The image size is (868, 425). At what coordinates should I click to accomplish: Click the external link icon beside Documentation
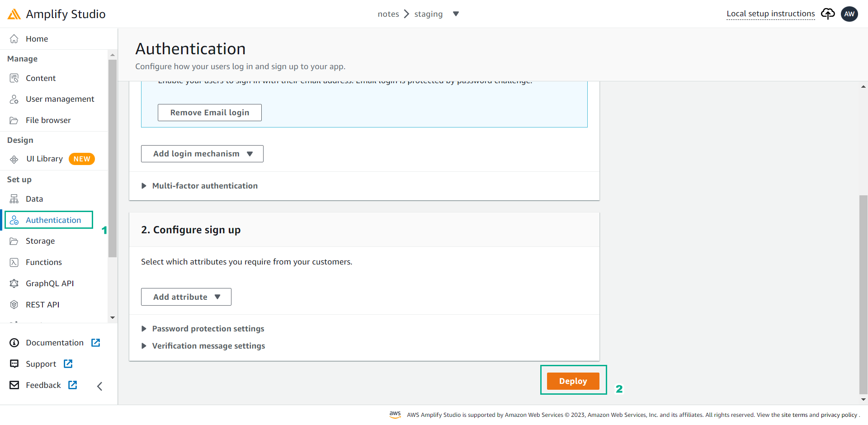pos(96,343)
